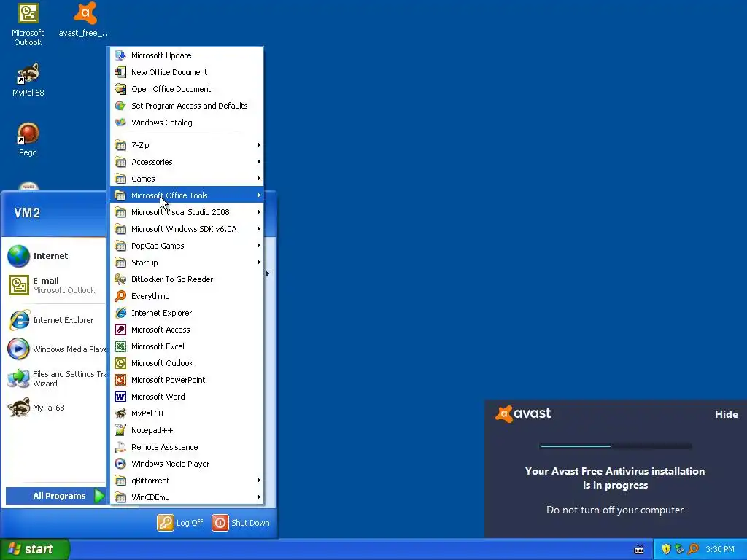This screenshot has height=560, width=747.
Task: Select Microsoft Visual Studio 2008 entry
Action: point(187,212)
